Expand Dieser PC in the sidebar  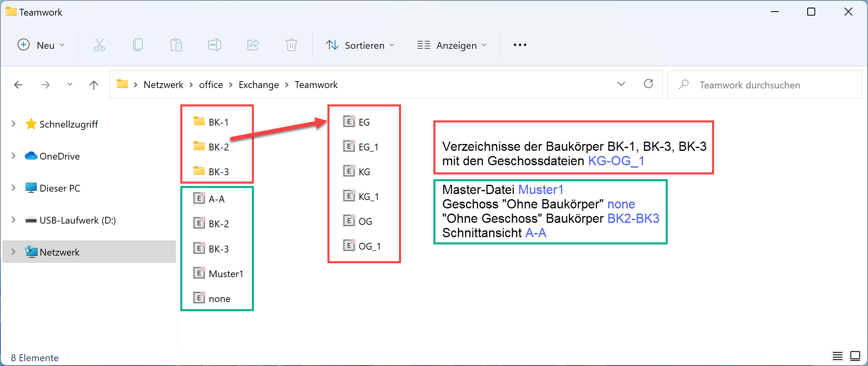pos(13,188)
